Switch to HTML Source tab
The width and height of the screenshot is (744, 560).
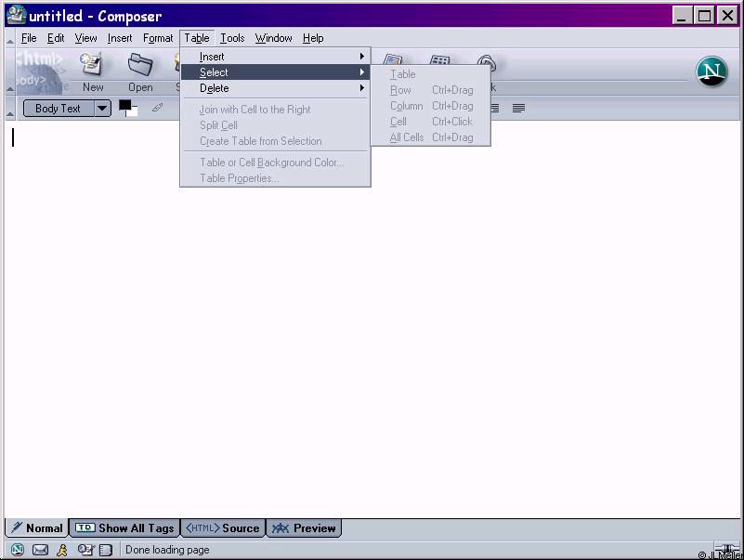[x=223, y=527]
